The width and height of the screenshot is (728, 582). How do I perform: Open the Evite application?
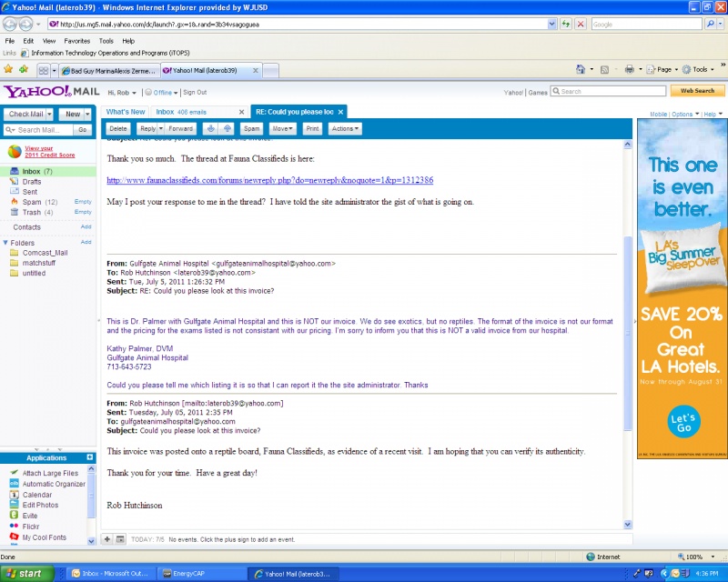(30, 516)
